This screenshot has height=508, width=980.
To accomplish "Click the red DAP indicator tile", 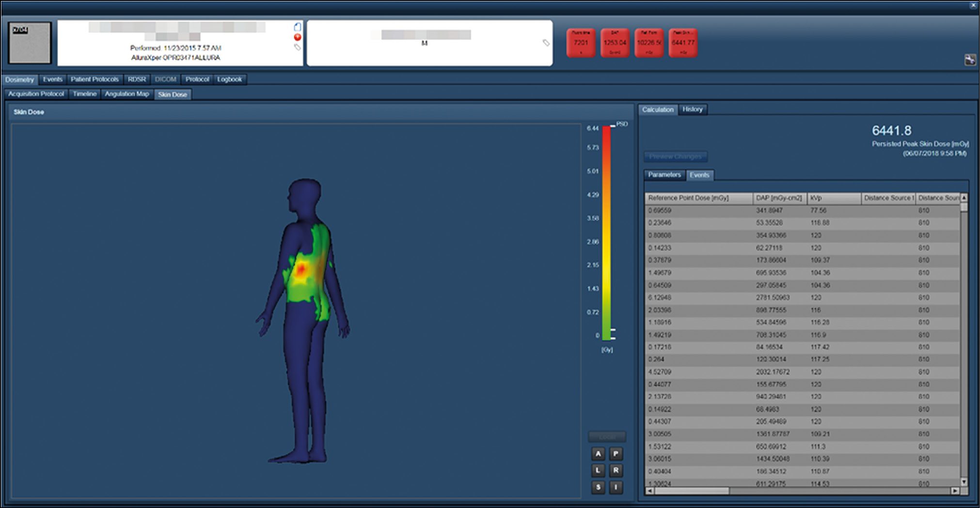I will (x=615, y=43).
